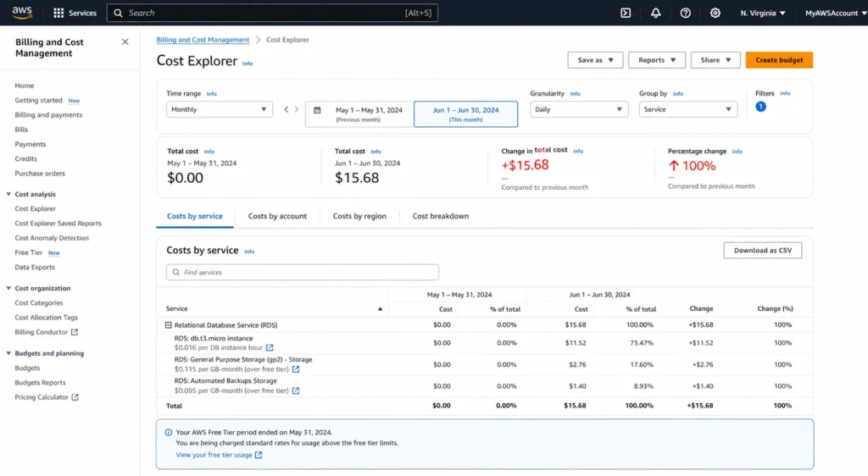Switch to Costs by service tab
Viewport: 868px width, 476px height.
195,216
